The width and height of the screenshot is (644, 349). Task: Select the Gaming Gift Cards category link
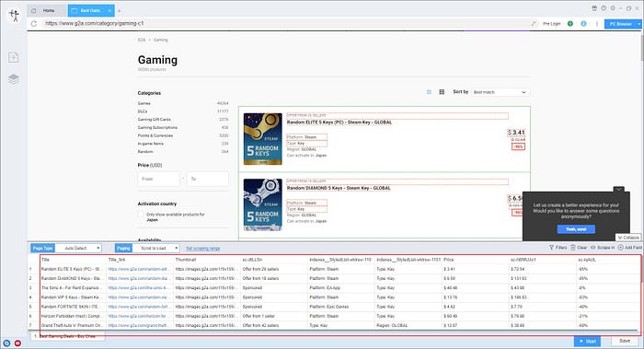[x=154, y=119]
